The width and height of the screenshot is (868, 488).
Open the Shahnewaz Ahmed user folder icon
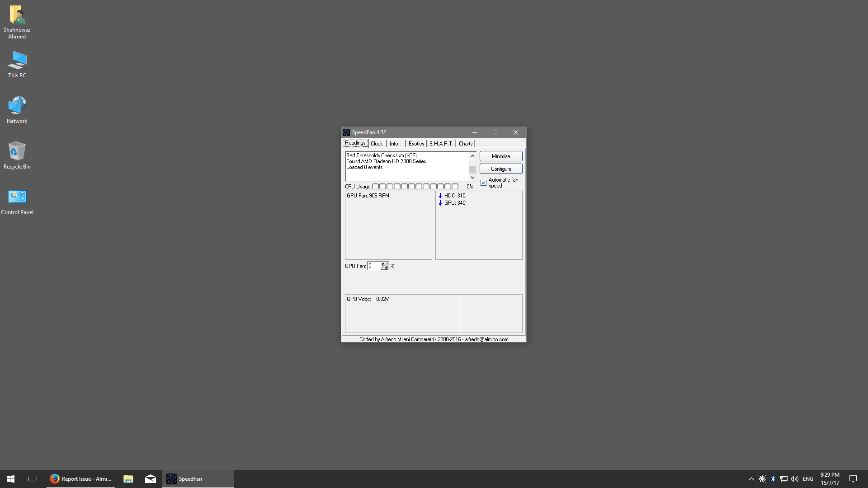[x=17, y=22]
